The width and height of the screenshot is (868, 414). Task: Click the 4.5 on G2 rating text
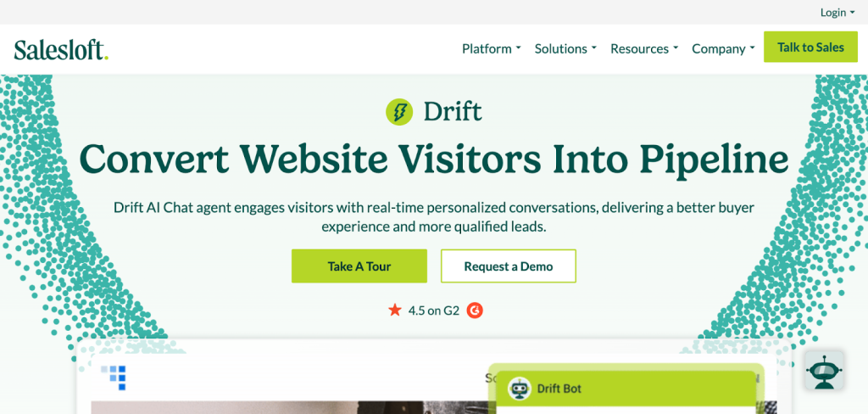click(x=434, y=310)
